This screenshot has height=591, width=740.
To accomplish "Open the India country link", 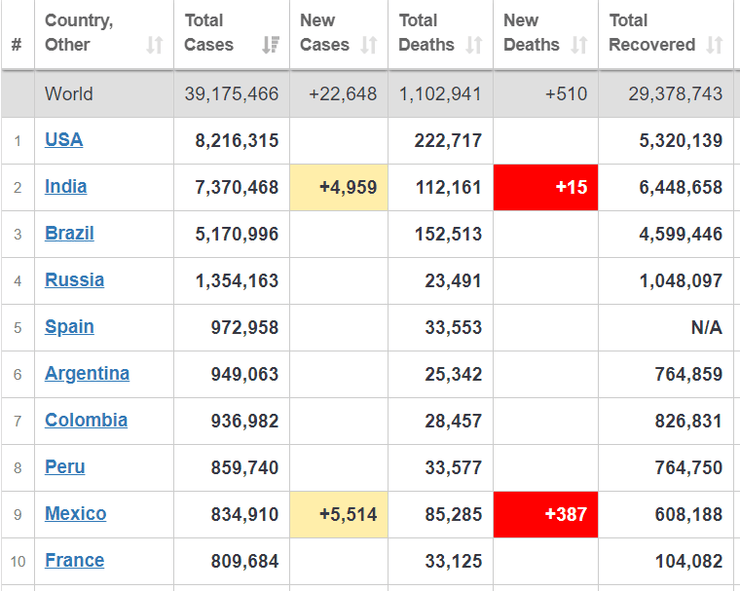I will (66, 187).
